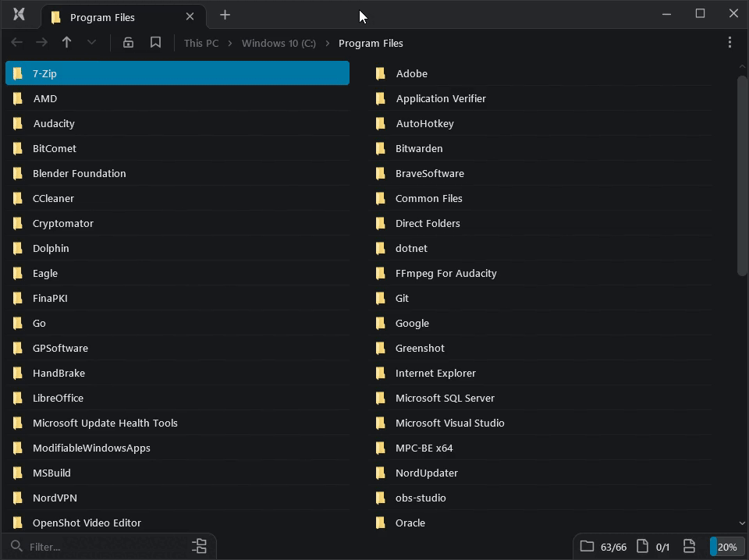
Task: Select the Greenshot folder
Action: tap(540, 348)
